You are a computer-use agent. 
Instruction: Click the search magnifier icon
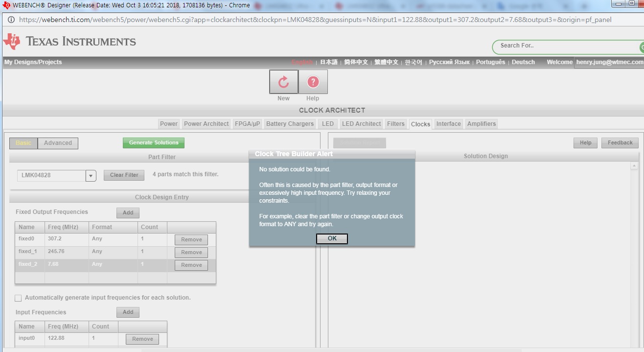(642, 47)
